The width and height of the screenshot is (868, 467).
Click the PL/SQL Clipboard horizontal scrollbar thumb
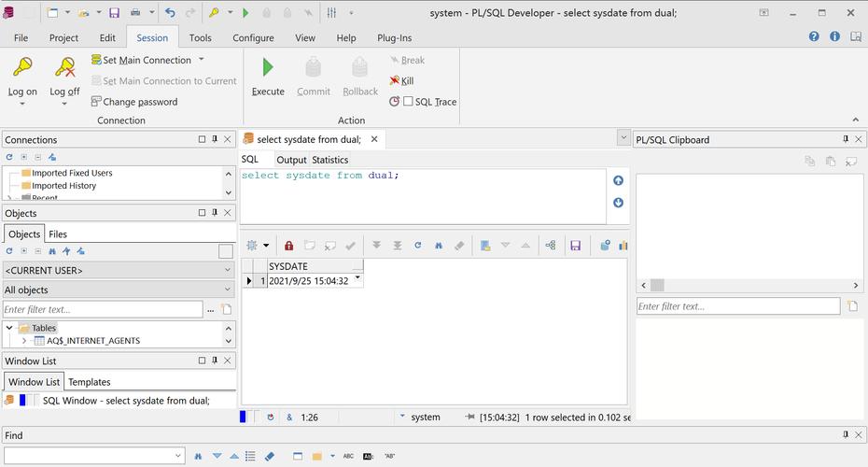[657, 285]
